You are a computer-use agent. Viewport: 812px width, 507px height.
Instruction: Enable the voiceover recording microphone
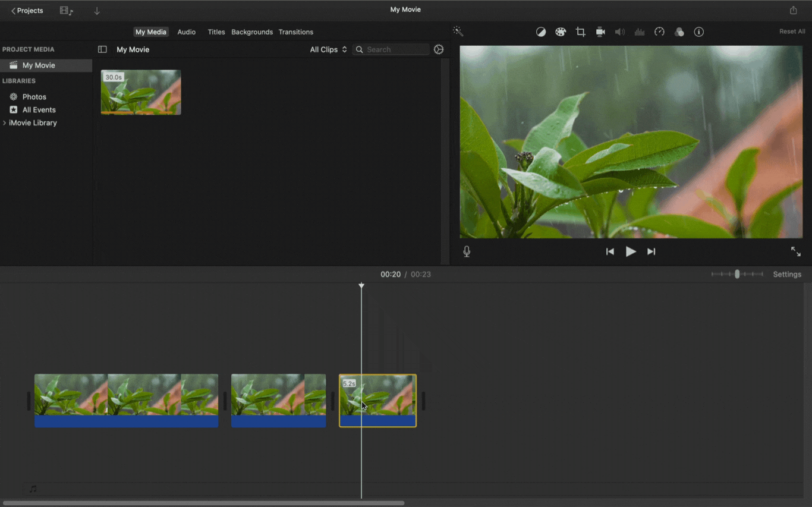pos(467,251)
